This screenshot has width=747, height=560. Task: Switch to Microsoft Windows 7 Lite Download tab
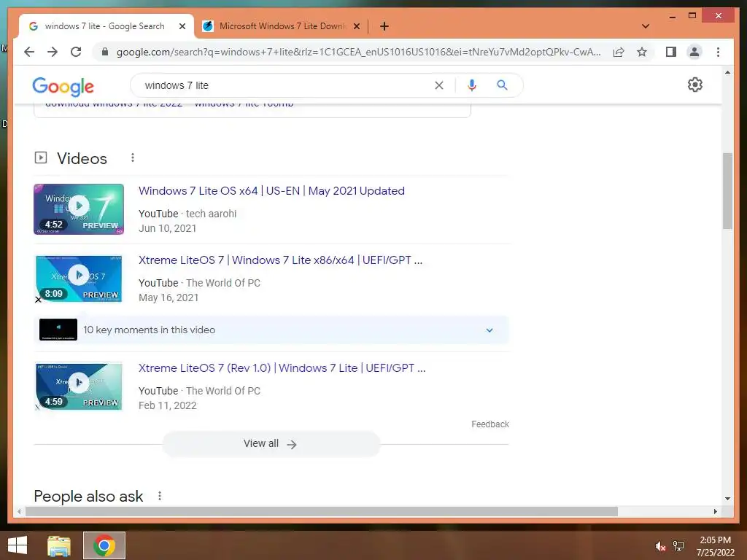pyautogui.click(x=282, y=26)
